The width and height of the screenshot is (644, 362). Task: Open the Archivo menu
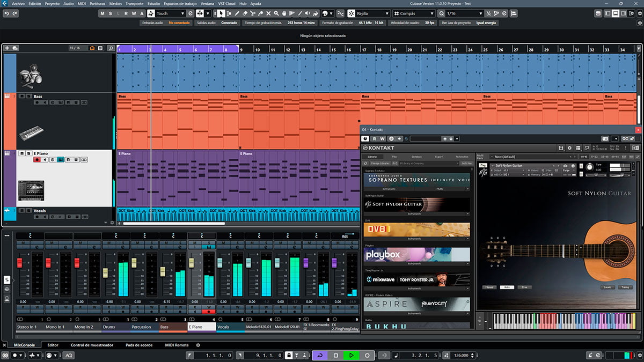tap(18, 3)
